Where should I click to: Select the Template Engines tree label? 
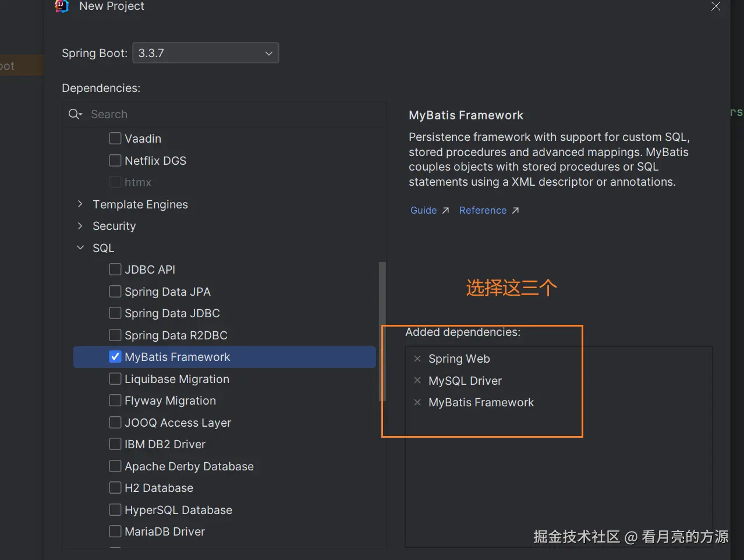(x=140, y=204)
